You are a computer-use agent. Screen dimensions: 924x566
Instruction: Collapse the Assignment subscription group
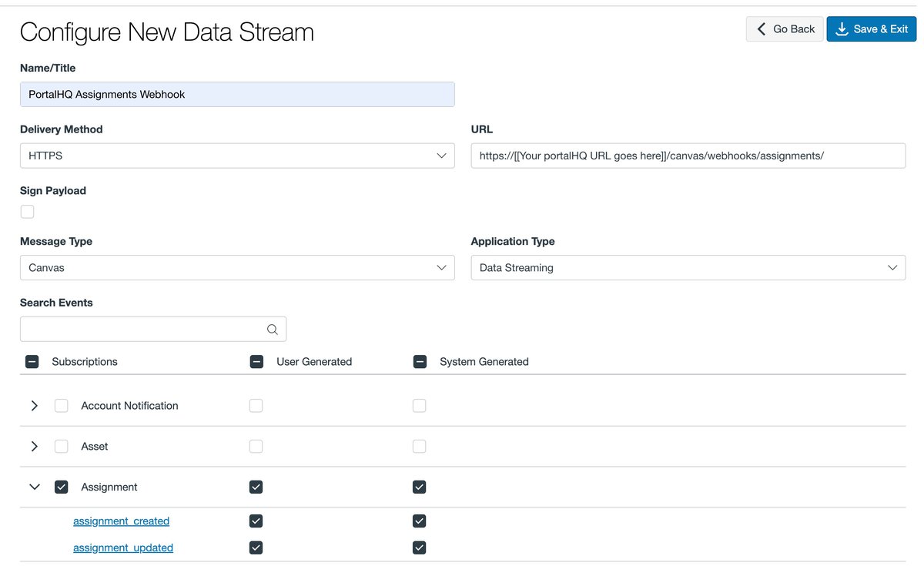(35, 487)
